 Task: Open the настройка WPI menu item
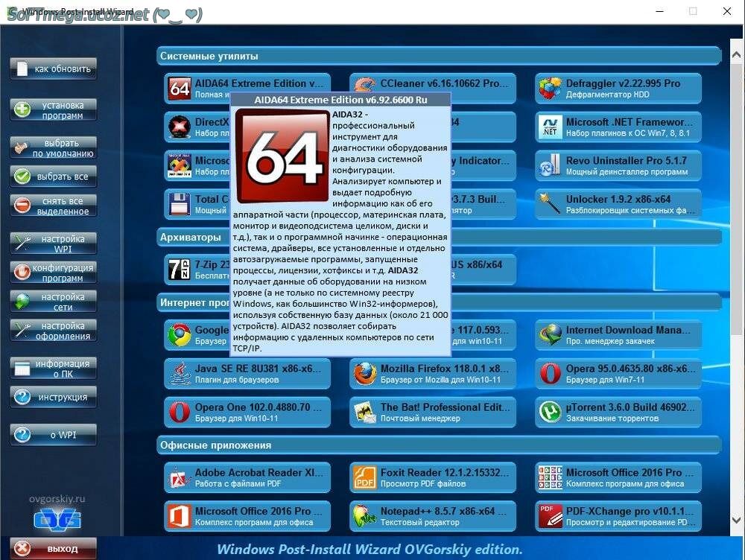pyautogui.click(x=54, y=244)
